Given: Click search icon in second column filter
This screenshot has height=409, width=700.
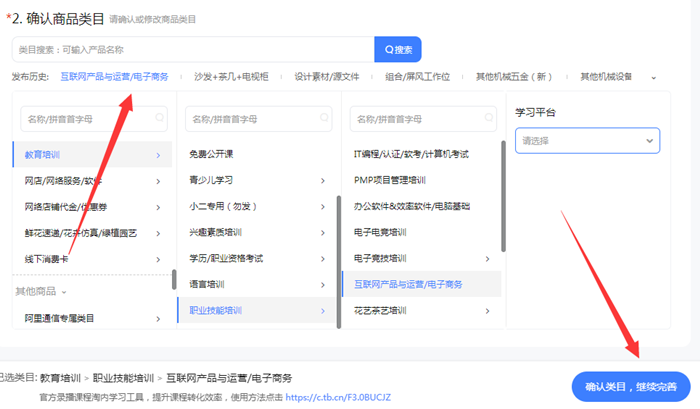Looking at the screenshot, I should tap(323, 118).
